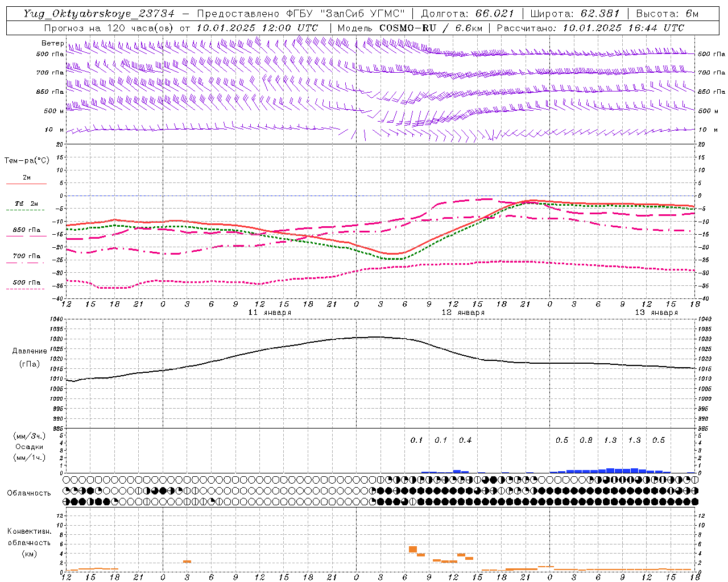Screen dimensions: 728x582
Task: Click the Рассчитано 10.01.2025 16:44 UTC timestamp
Action: point(590,28)
